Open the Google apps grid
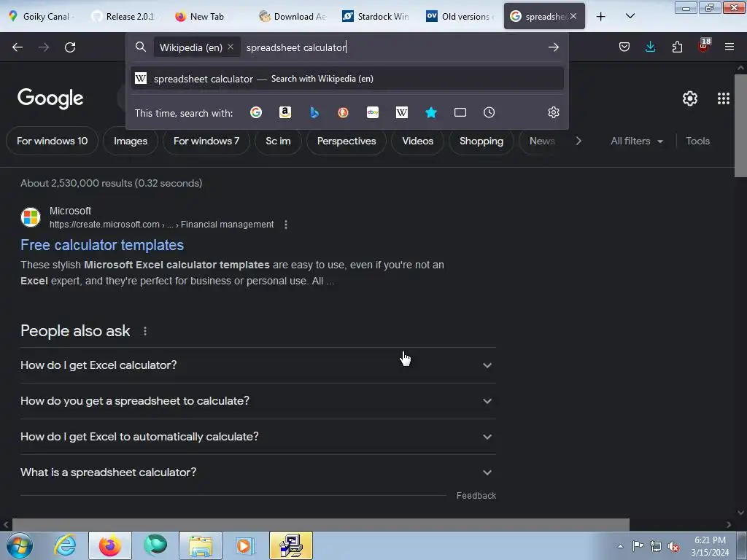The height and width of the screenshot is (560, 747). coord(723,98)
